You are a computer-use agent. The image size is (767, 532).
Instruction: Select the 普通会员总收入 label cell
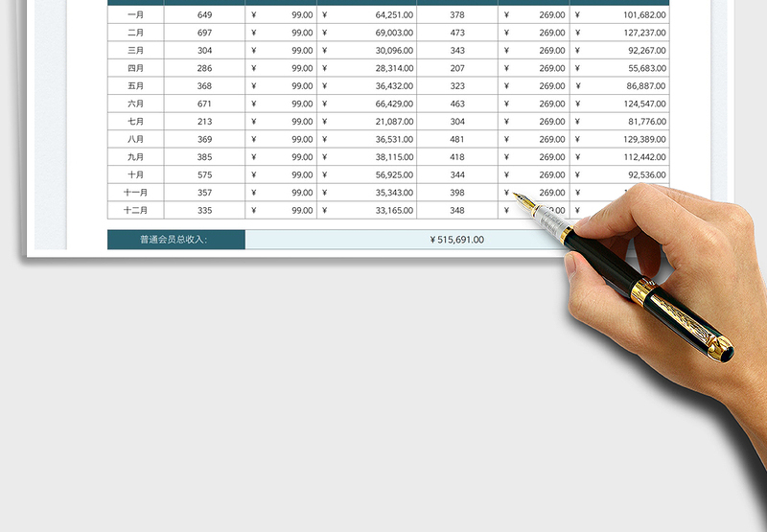[176, 240]
